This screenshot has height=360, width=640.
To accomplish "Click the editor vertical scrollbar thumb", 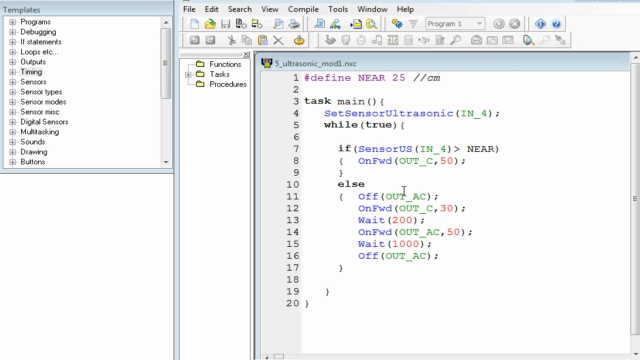I will point(635,199).
